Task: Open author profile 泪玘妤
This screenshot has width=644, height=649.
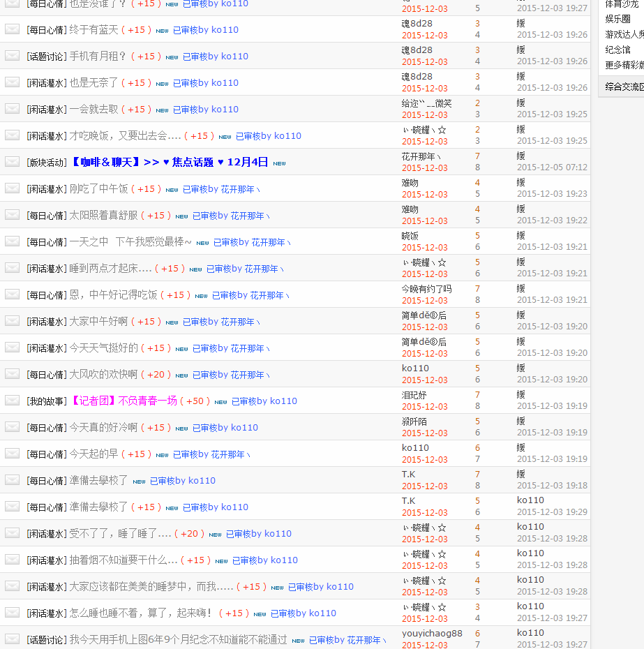Action: 414,395
